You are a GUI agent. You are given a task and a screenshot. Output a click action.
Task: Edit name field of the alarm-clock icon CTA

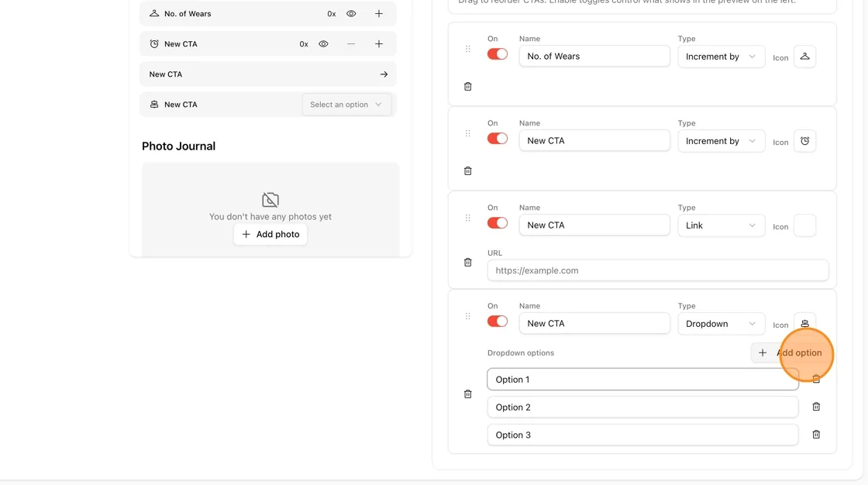click(x=594, y=141)
